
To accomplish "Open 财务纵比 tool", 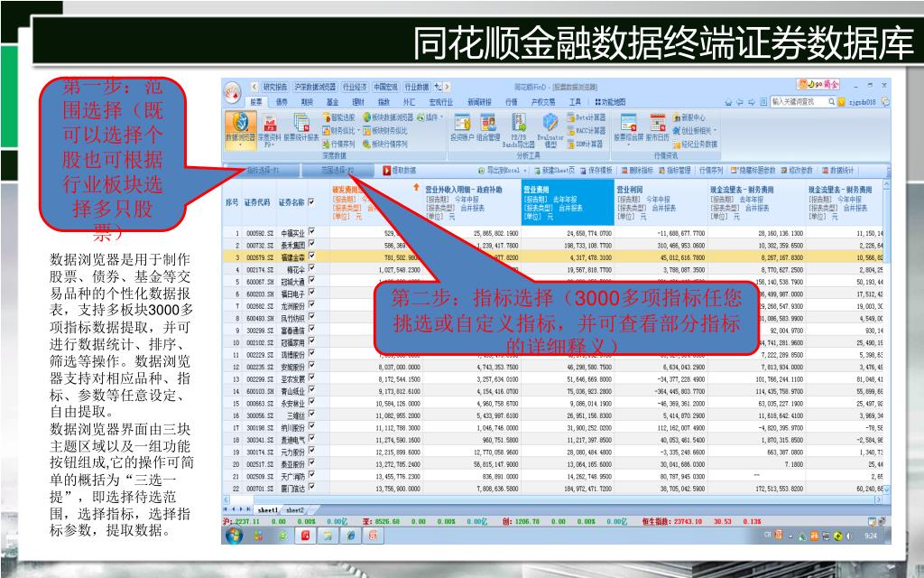I will 339,130.
